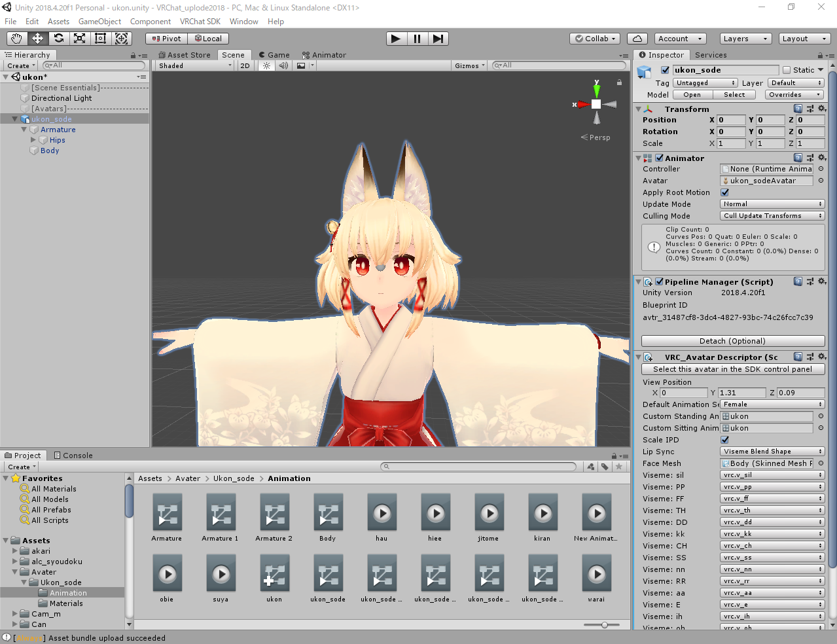Switch to the Game tab
This screenshot has width=837, height=644.
(274, 55)
